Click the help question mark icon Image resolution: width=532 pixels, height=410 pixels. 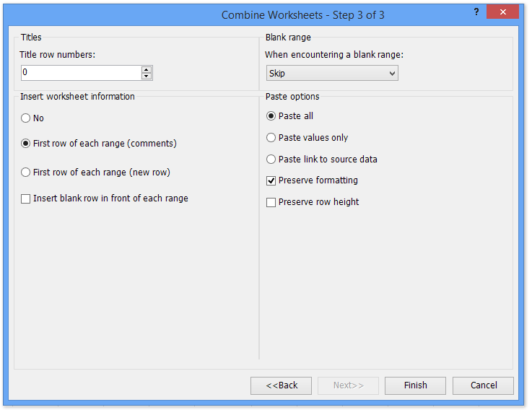click(x=476, y=12)
